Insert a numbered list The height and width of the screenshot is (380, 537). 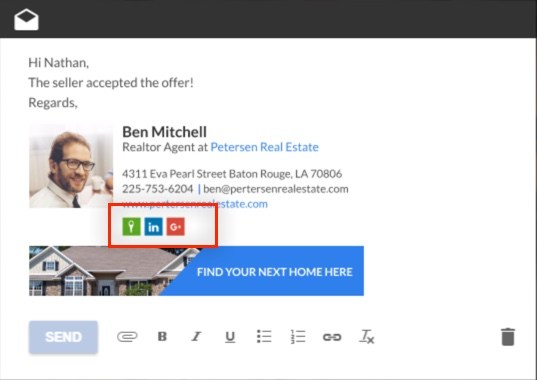[x=298, y=337]
